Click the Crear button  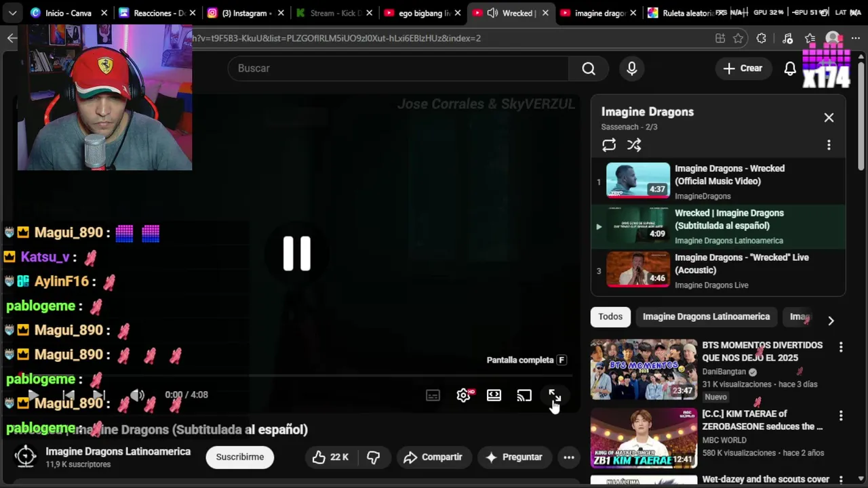(x=743, y=68)
